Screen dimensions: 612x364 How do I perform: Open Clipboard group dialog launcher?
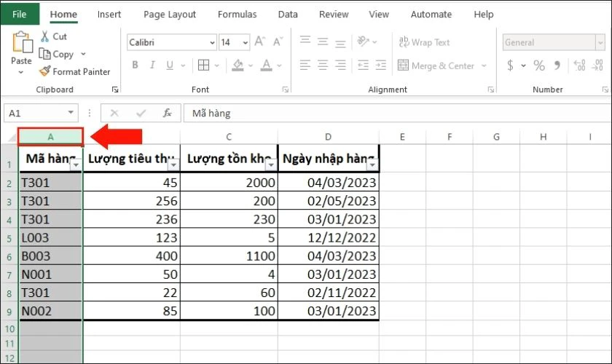pyautogui.click(x=115, y=90)
